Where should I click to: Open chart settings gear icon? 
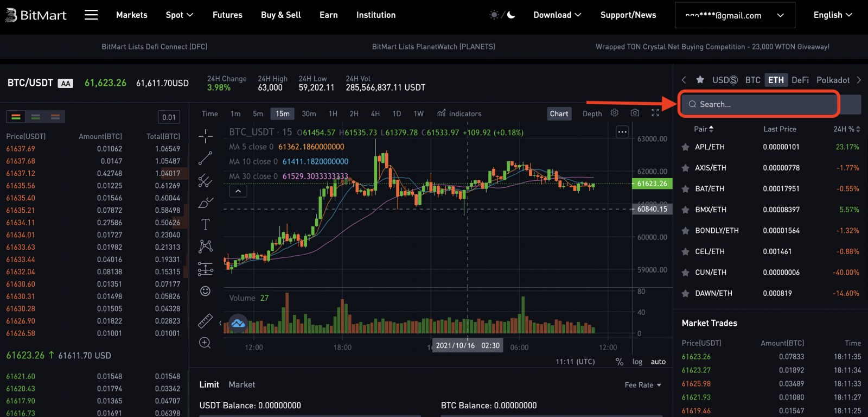pyautogui.click(x=614, y=113)
